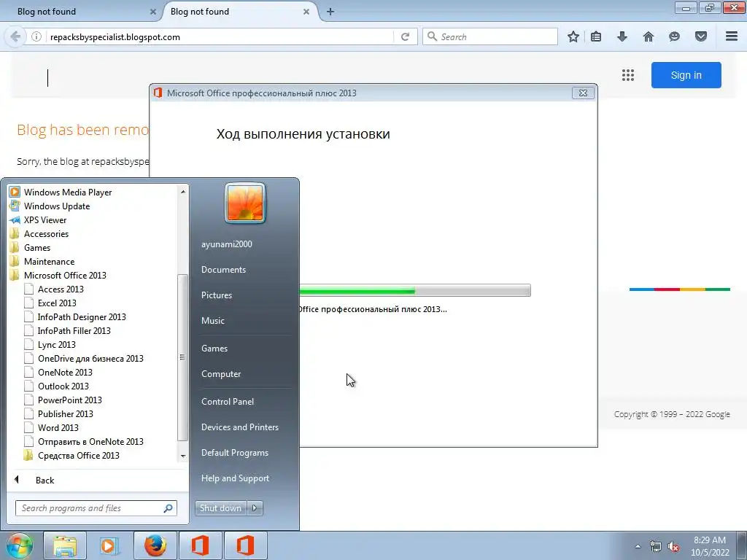Click the search magnifier icon in Start menu
The image size is (747, 560).
click(168, 508)
